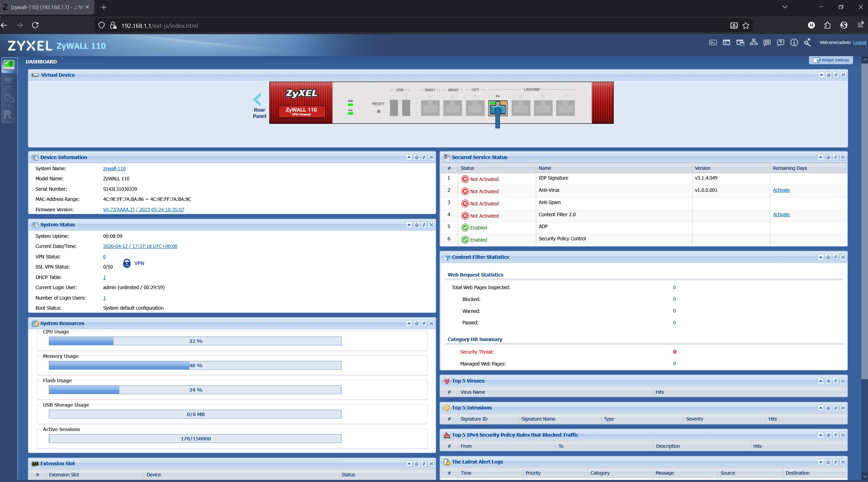Click the VPN lock icon in System Status
The image size is (868, 482).
click(127, 263)
